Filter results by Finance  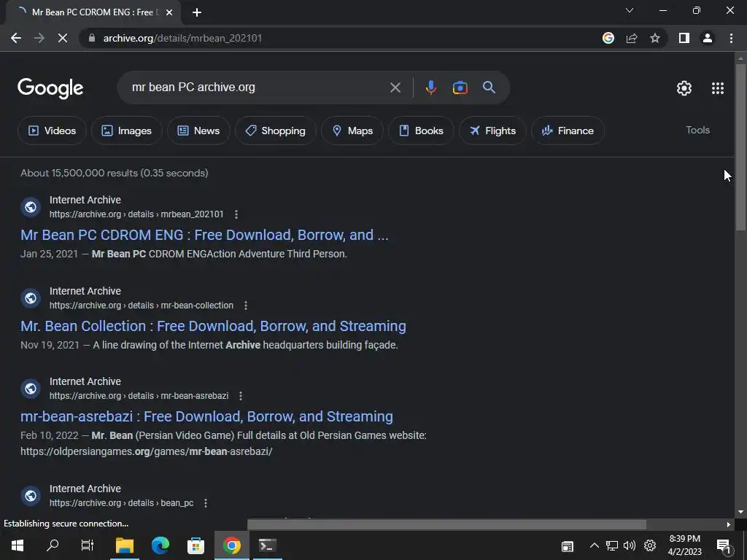(568, 131)
